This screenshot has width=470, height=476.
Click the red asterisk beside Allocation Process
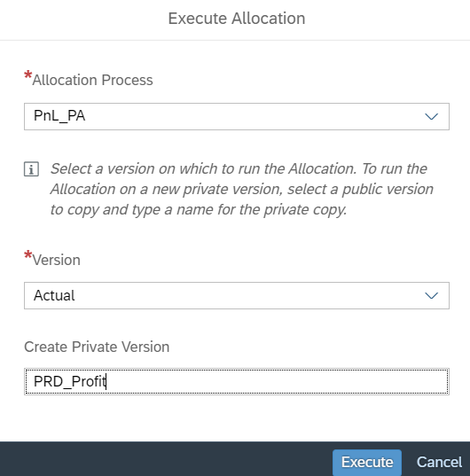click(x=27, y=75)
